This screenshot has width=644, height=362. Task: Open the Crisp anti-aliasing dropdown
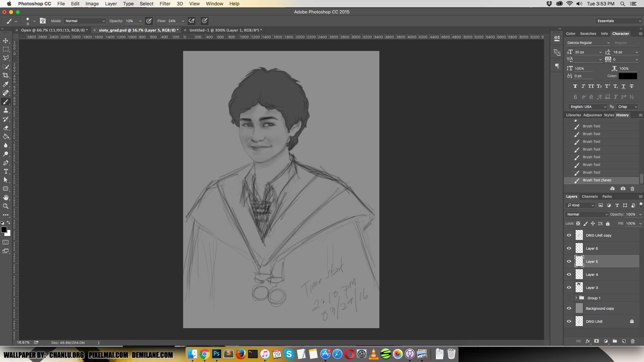pyautogui.click(x=627, y=107)
